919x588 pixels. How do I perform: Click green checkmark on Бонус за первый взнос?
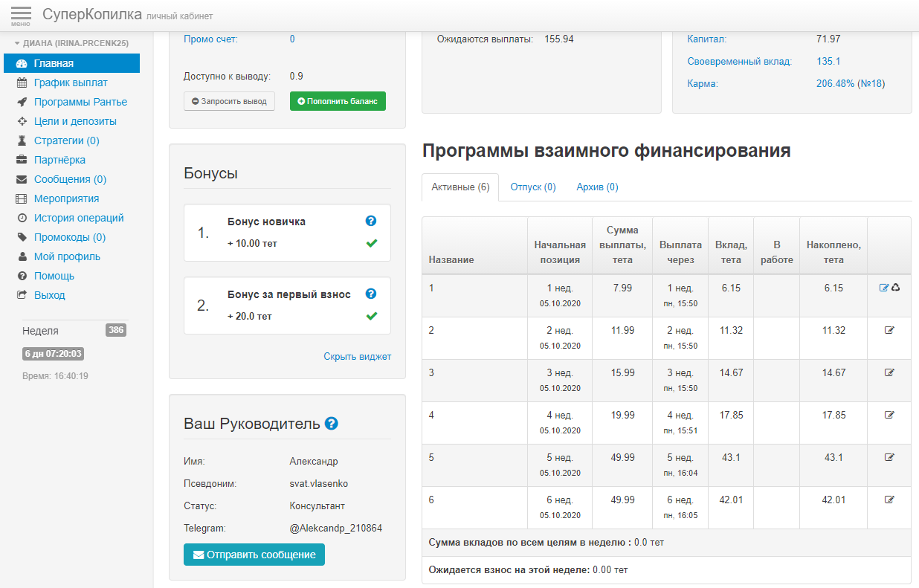coord(372,316)
